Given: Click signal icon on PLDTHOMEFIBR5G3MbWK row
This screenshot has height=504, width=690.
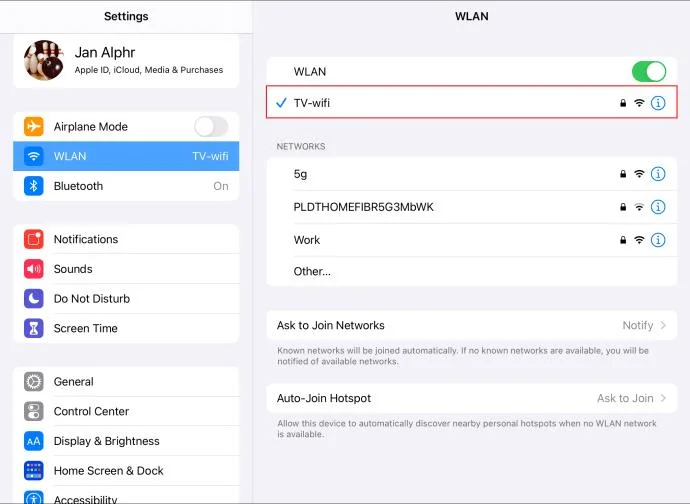Looking at the screenshot, I should coord(639,207).
